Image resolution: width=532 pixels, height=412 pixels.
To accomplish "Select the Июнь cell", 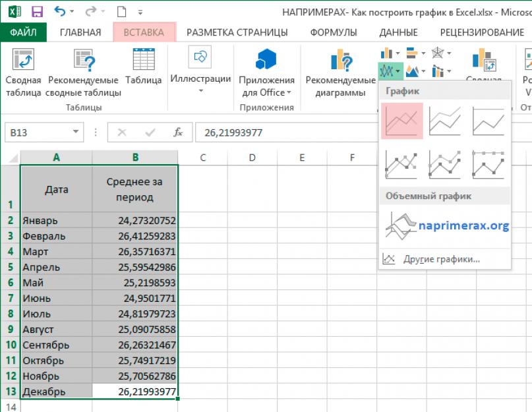I will click(56, 299).
